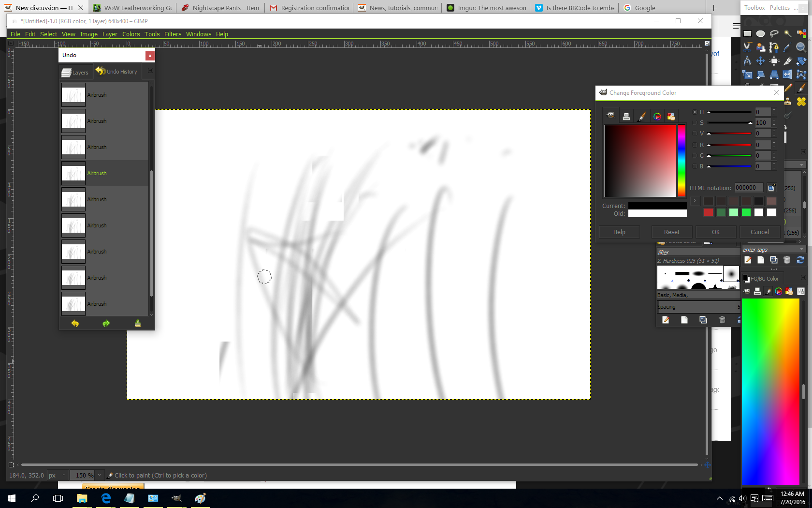Click the vertical hue rainbow strip in dialog
This screenshot has height=508, width=812.
[x=681, y=161]
